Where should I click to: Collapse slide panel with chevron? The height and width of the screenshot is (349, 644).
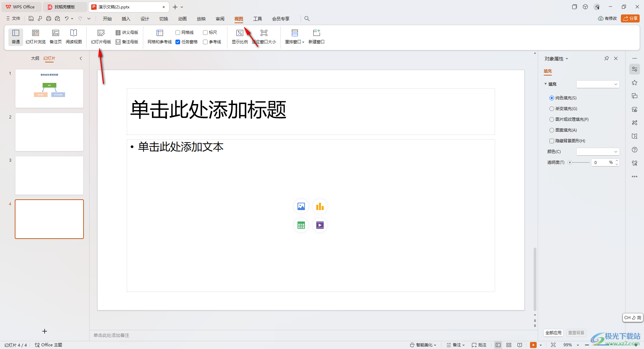click(x=81, y=58)
